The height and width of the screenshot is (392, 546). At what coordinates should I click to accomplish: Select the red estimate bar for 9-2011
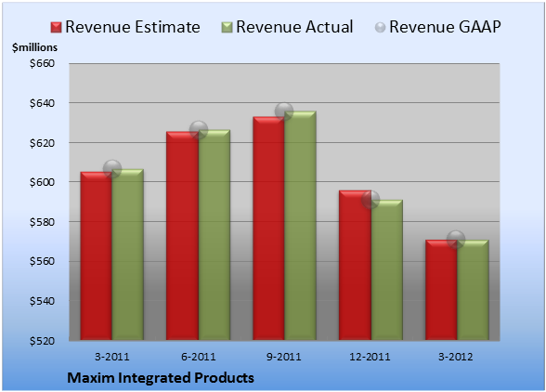coord(268,229)
